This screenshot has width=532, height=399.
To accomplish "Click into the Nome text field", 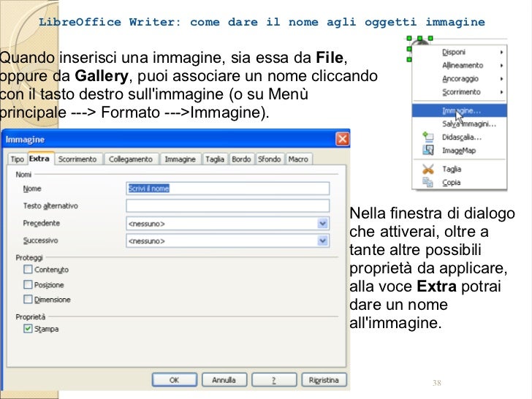I will pyautogui.click(x=228, y=189).
